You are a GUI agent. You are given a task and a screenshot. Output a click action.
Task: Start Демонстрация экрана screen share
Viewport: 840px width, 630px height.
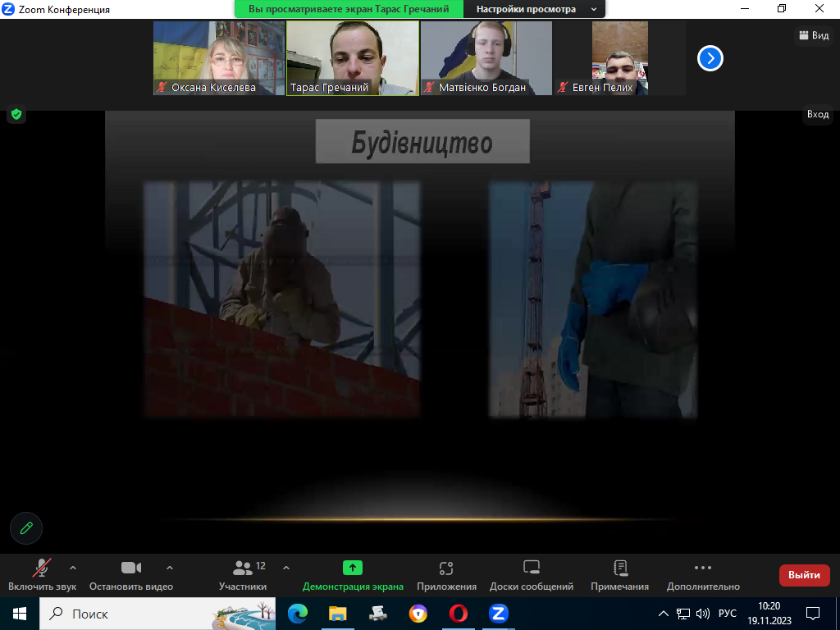click(353, 575)
